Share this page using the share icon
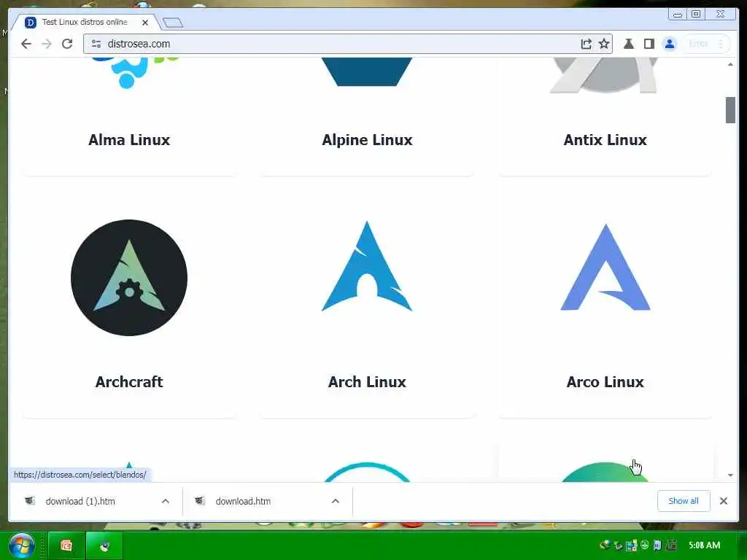This screenshot has height=560, width=747. 586,44
